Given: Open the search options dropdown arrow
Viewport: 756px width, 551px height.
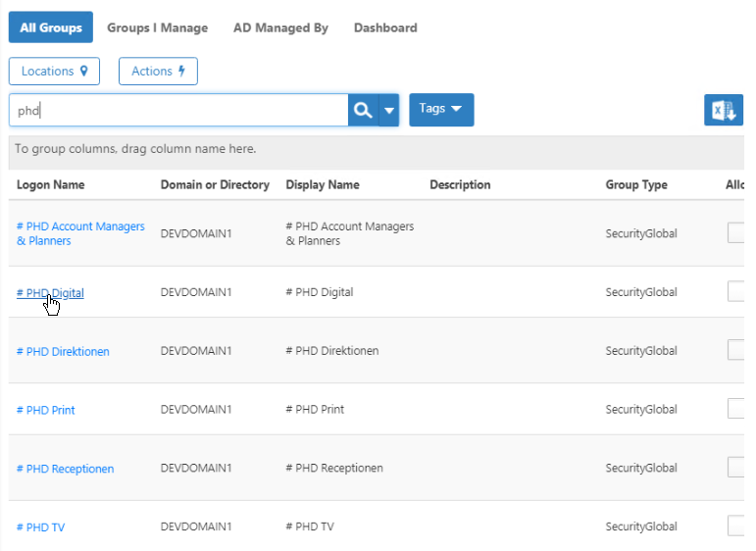Looking at the screenshot, I should coord(389,111).
